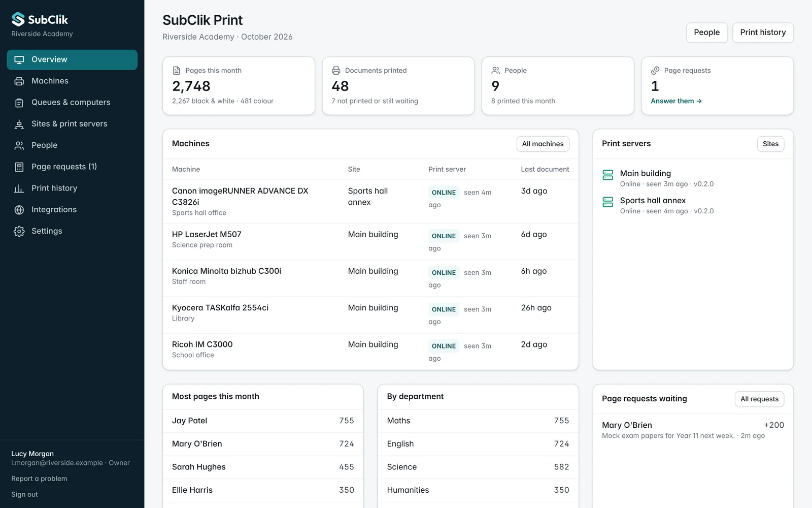Click the Overview monitor icon in sidebar
812x508 pixels.
coord(19,59)
